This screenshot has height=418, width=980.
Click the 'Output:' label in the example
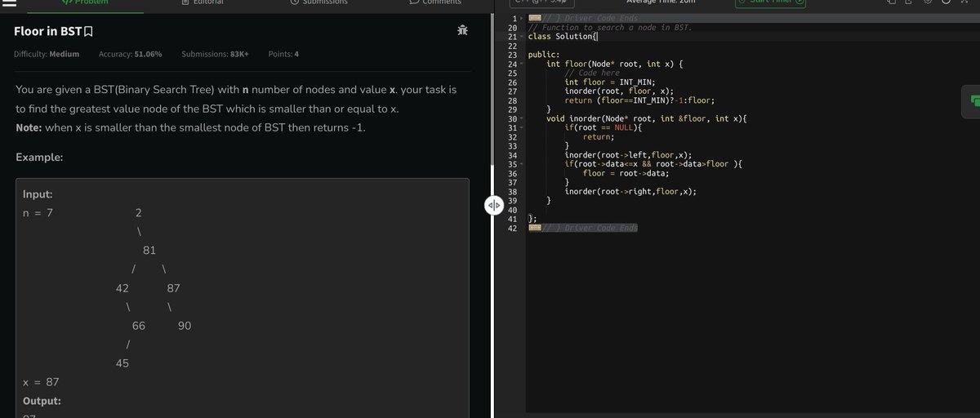(x=42, y=401)
